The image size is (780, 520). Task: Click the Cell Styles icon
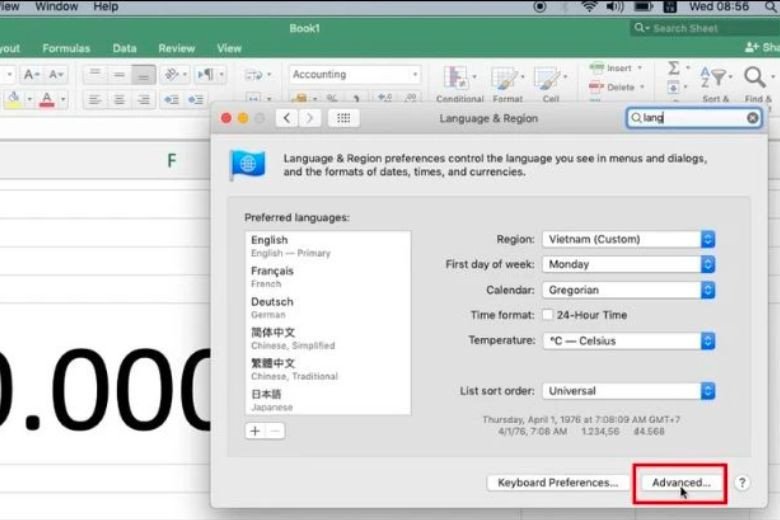click(547, 79)
